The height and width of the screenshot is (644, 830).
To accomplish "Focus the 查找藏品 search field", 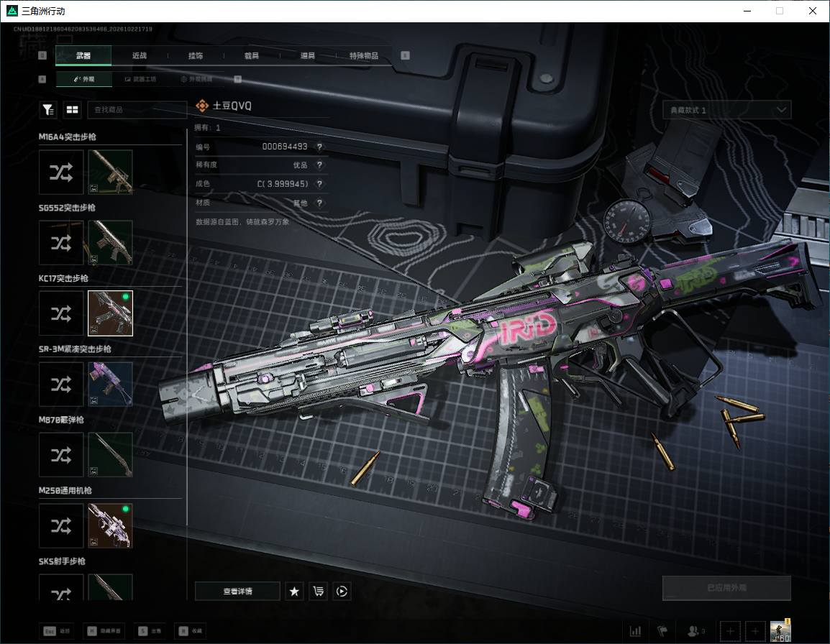I will pos(137,109).
